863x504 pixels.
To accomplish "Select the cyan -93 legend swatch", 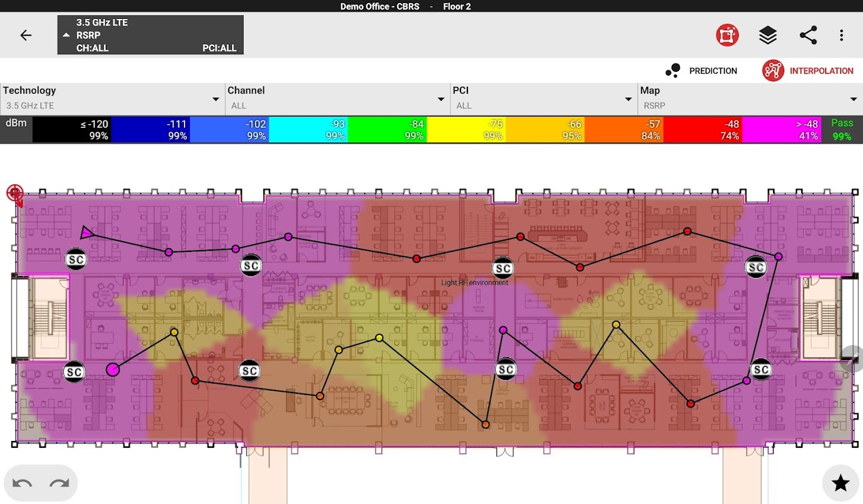I will click(308, 130).
